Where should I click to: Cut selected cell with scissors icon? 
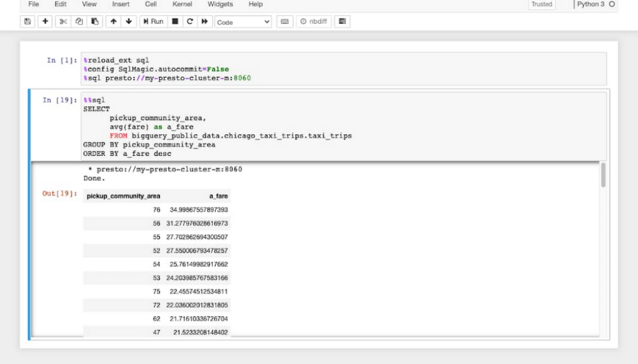coord(63,22)
